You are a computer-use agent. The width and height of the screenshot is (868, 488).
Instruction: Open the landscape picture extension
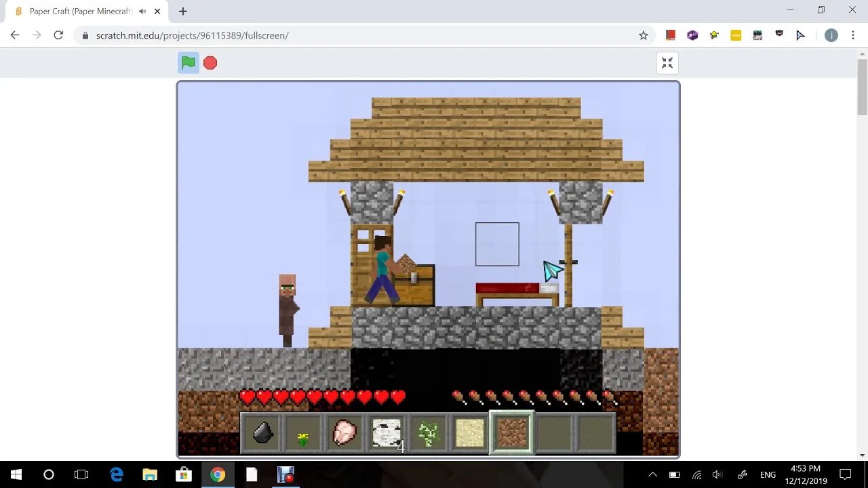click(757, 35)
